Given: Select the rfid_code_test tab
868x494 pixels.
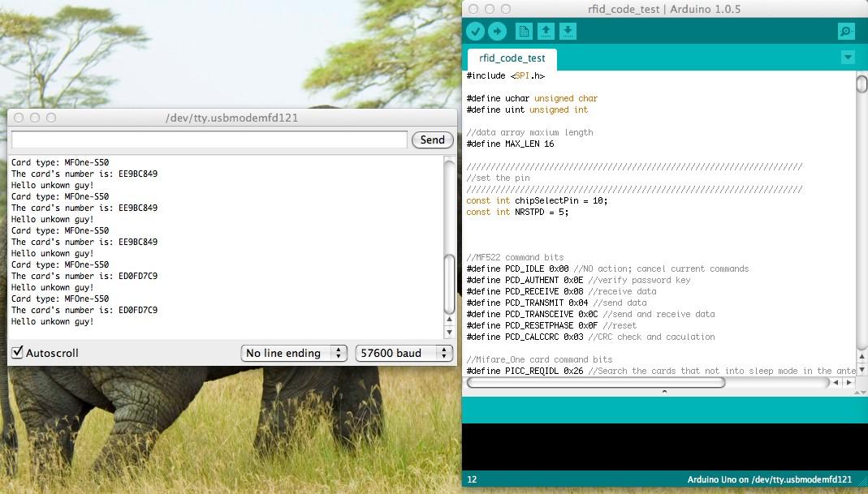Looking at the screenshot, I should (x=512, y=58).
